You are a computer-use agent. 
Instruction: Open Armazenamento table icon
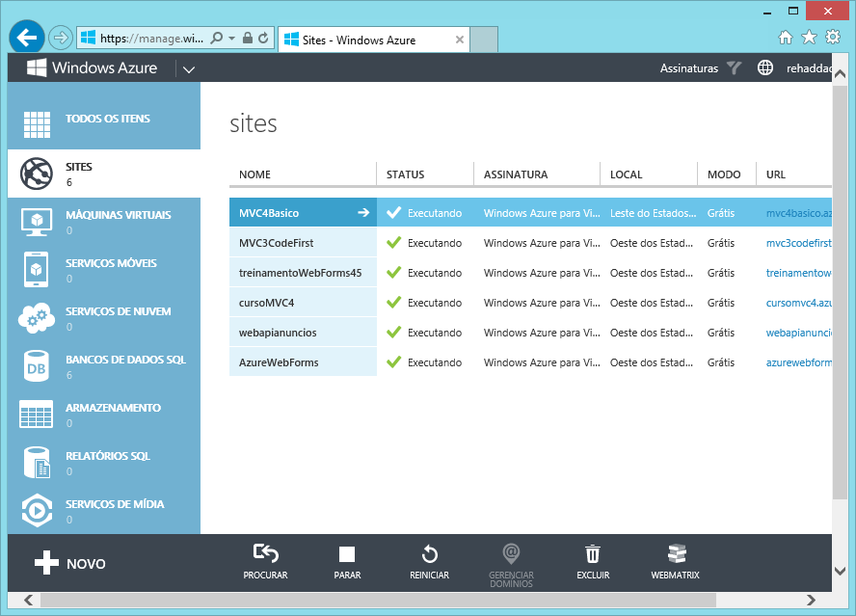click(36, 414)
